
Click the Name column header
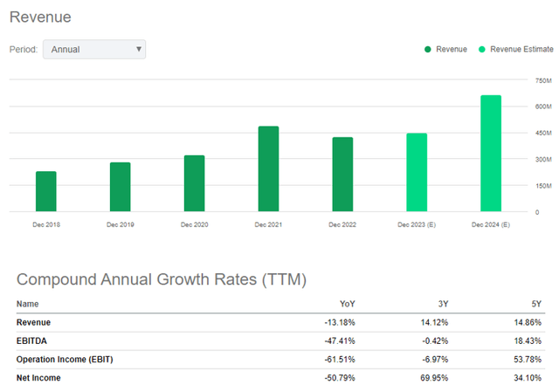tap(27, 305)
